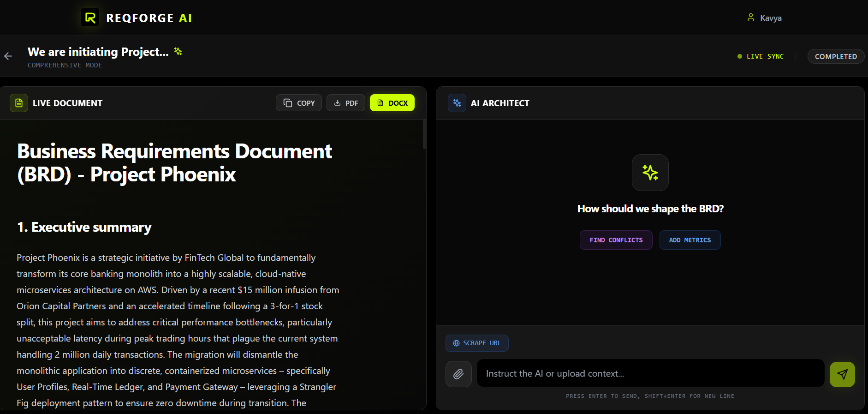Image resolution: width=868 pixels, height=414 pixels.
Task: Open the REQFORGE AI home title
Action: point(149,18)
